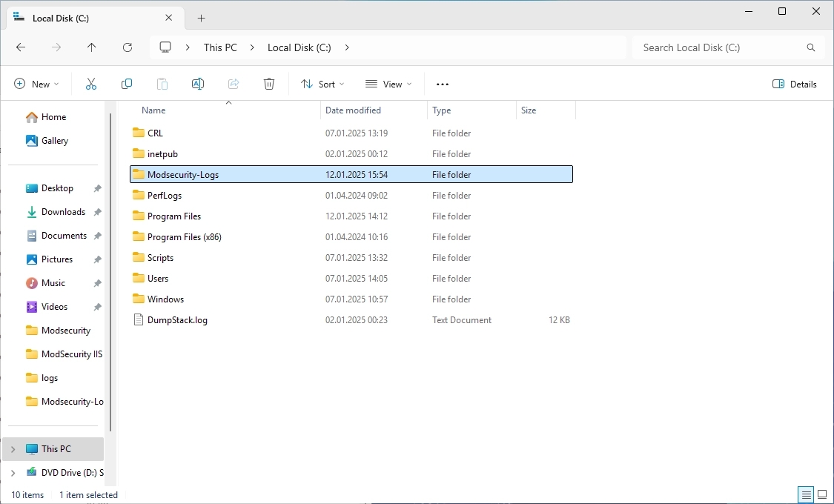Image resolution: width=834 pixels, height=504 pixels.
Task: Navigate back with the left arrow
Action: (x=21, y=47)
